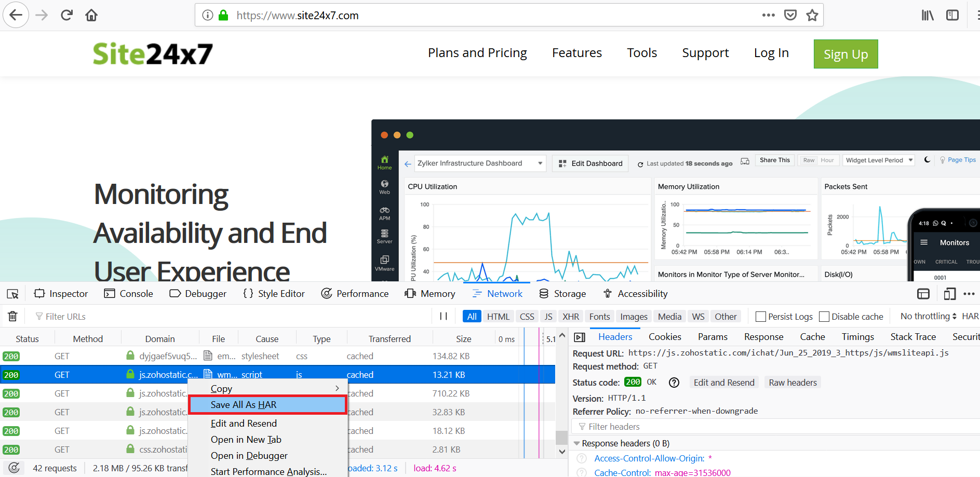Screen dimensions: 980x477
Task: Toggle the JS request filter
Action: [548, 317]
